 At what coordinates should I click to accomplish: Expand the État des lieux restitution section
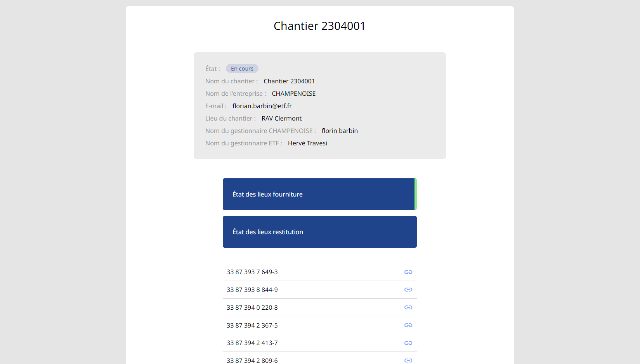tap(319, 232)
